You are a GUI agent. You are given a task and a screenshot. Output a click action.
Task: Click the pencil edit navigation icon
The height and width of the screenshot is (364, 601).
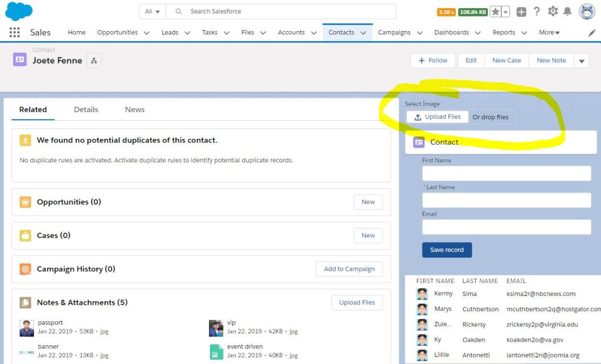coord(592,33)
